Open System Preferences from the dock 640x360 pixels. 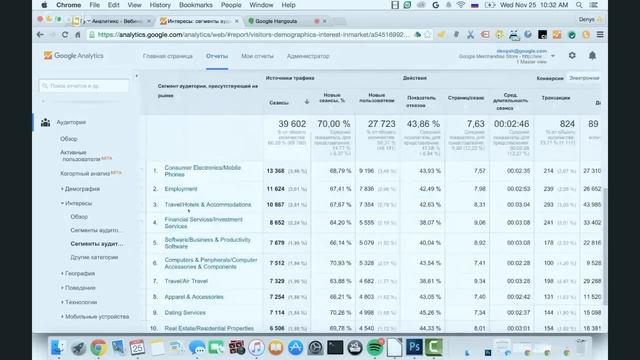(315, 347)
